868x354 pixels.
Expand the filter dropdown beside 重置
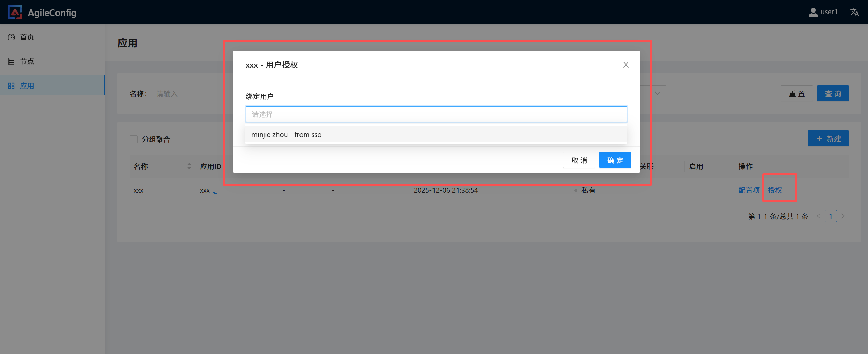click(x=657, y=94)
